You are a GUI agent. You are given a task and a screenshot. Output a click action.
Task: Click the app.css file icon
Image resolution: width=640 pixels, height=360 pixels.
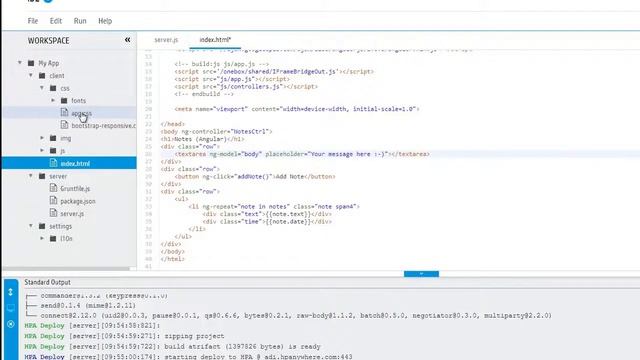(64, 112)
